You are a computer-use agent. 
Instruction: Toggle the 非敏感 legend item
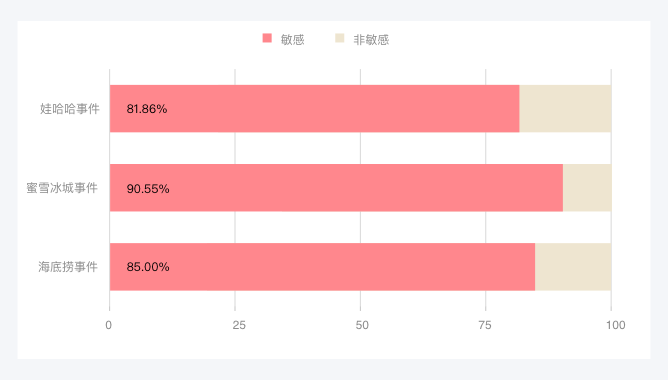coord(362,39)
